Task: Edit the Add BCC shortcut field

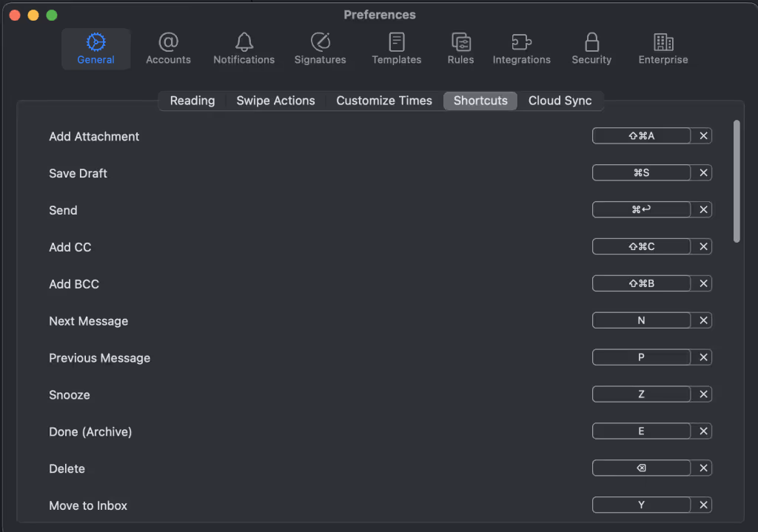Action: coord(642,283)
